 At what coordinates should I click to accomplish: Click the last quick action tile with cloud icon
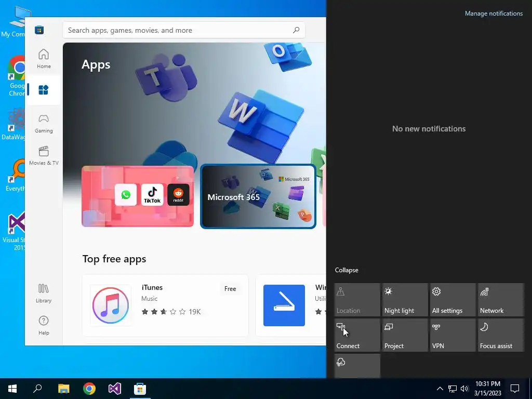tap(357, 366)
